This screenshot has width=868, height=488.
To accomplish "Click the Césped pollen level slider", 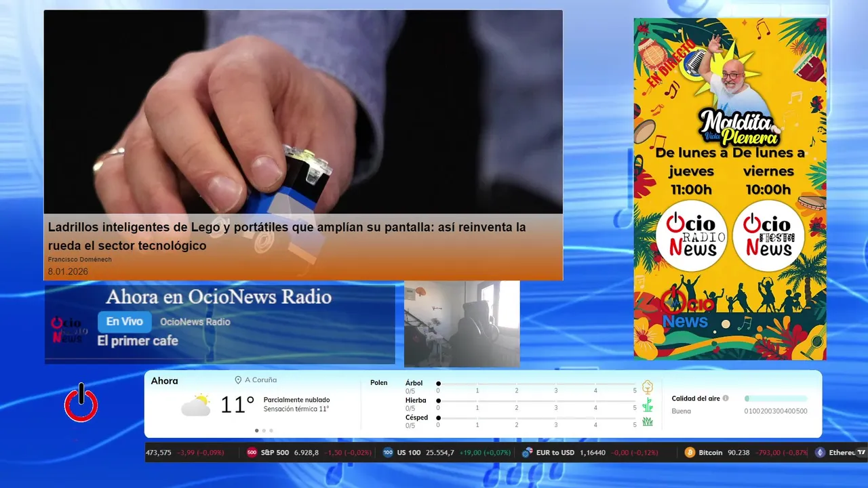I will pos(537,418).
